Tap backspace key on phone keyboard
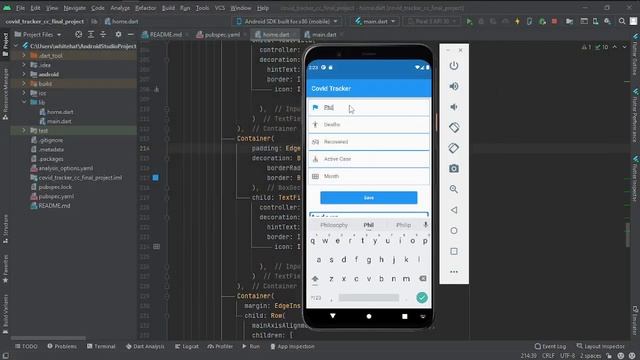Screen dimensions: 640x360 click(x=423, y=278)
